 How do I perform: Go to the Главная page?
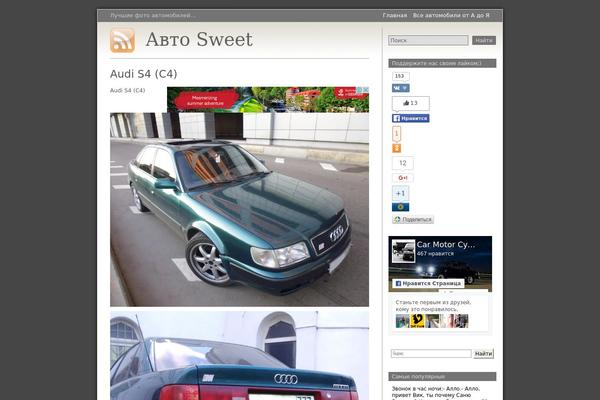(395, 15)
